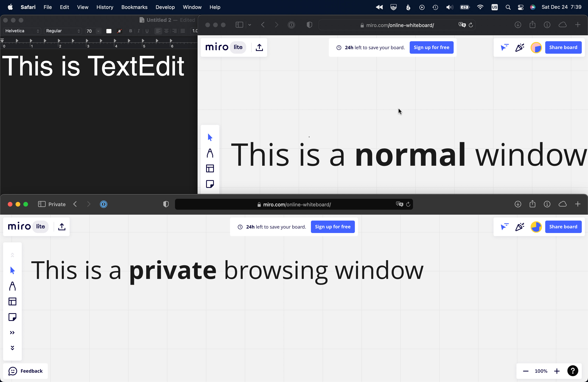Open the Develop menu in Safari

pyautogui.click(x=165, y=7)
